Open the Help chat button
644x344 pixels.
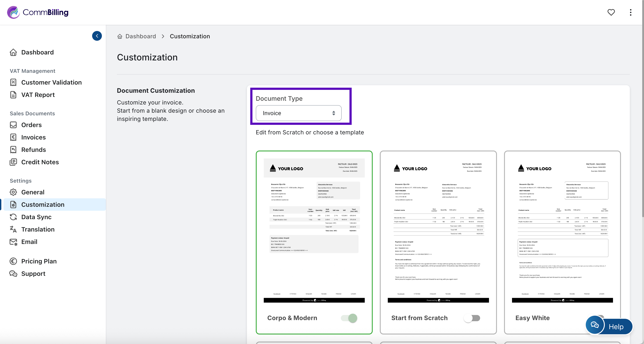[x=609, y=326]
